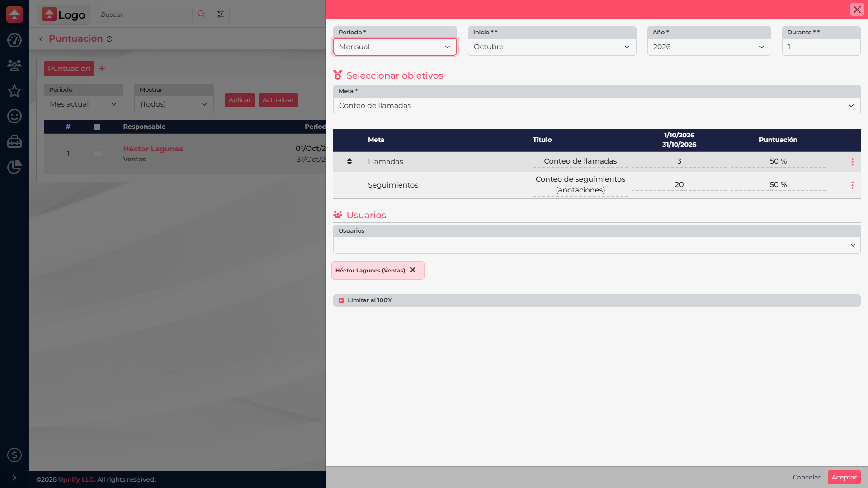Open the Período Mensual dropdown
Screen dimensions: 868x488
click(x=395, y=47)
